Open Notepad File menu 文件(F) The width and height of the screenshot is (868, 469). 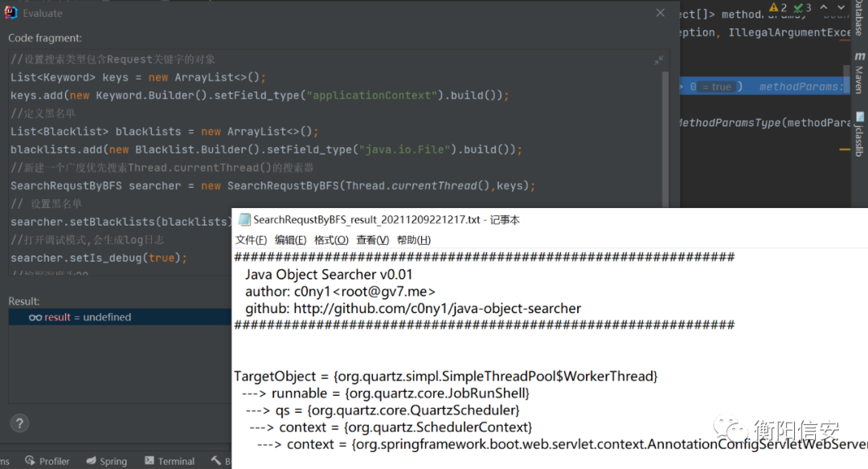click(x=251, y=240)
